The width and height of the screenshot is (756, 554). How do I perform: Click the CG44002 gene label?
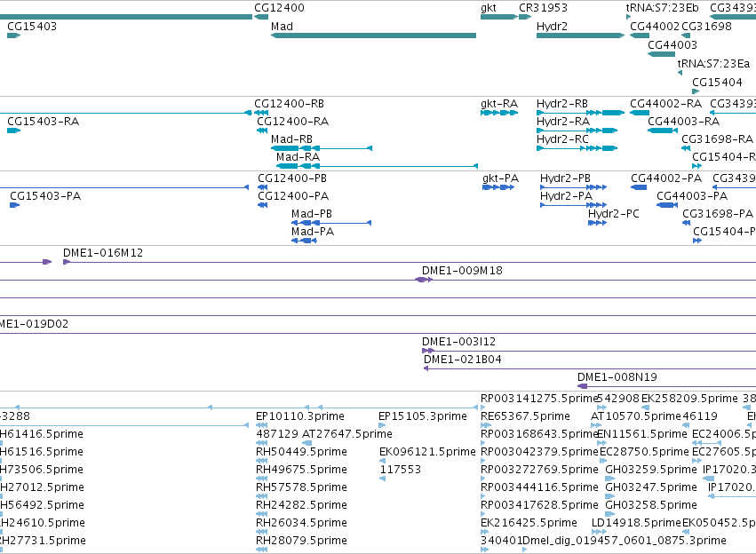pyautogui.click(x=654, y=27)
